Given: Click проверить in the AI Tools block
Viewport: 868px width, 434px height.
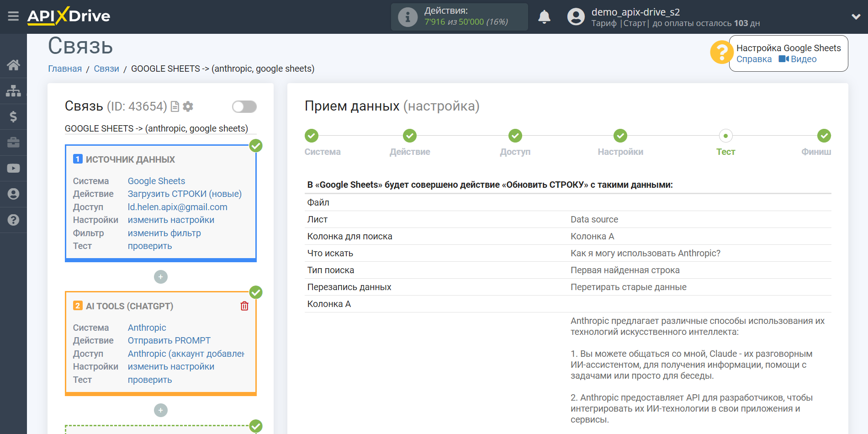Looking at the screenshot, I should [x=150, y=380].
